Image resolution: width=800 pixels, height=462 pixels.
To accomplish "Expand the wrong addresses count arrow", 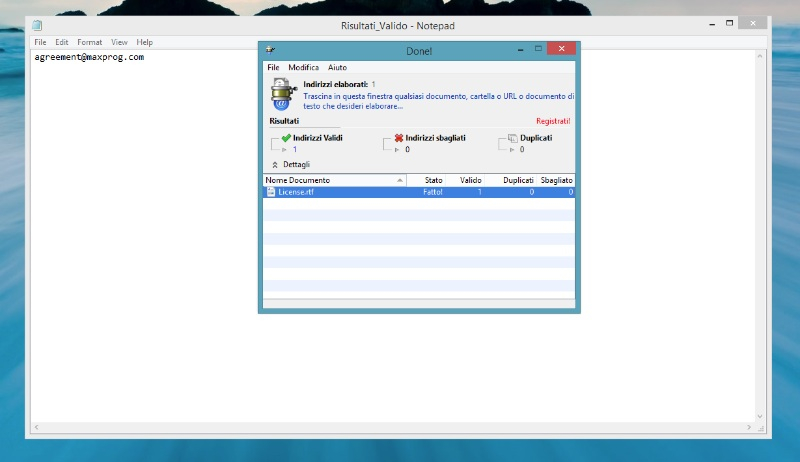I will [398, 150].
